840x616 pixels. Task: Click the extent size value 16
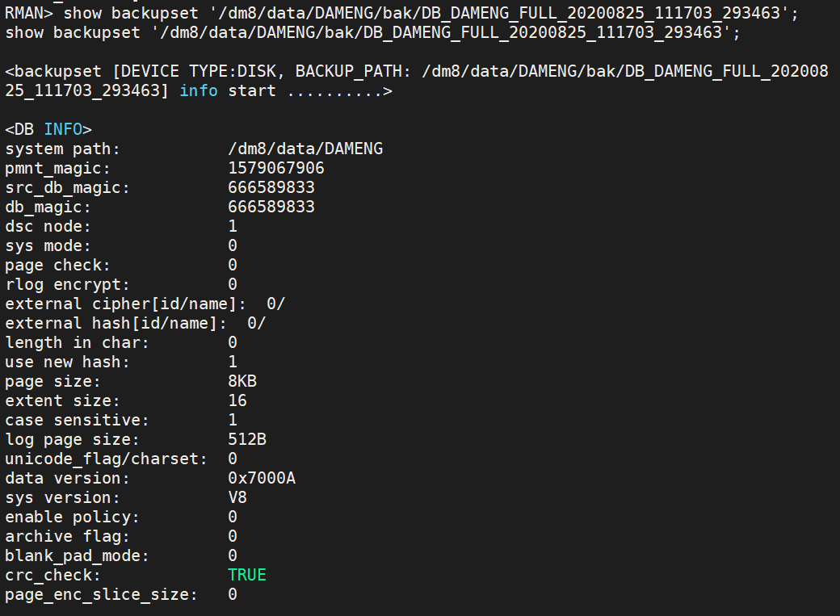coord(237,400)
